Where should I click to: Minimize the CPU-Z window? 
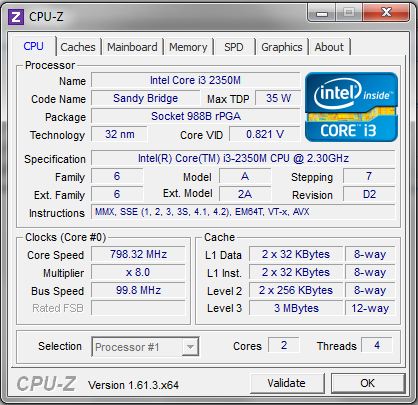click(x=321, y=13)
